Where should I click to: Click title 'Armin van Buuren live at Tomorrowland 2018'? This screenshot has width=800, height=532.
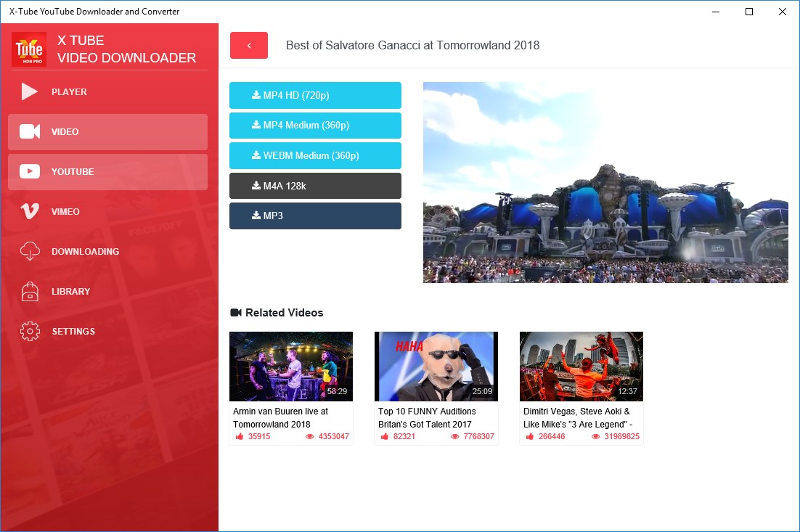(x=281, y=418)
